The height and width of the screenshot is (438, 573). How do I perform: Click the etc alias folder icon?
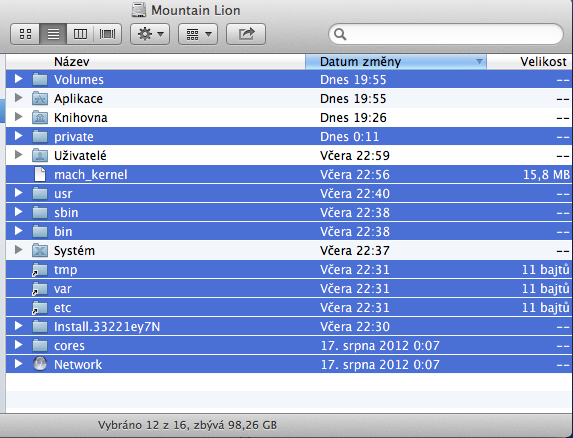pyautogui.click(x=40, y=308)
